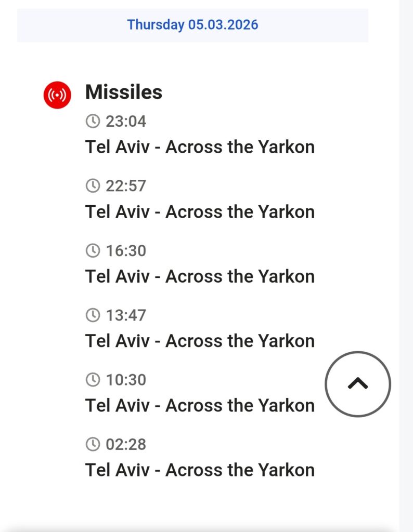Click the 16:30 timestamp text

[x=126, y=251]
